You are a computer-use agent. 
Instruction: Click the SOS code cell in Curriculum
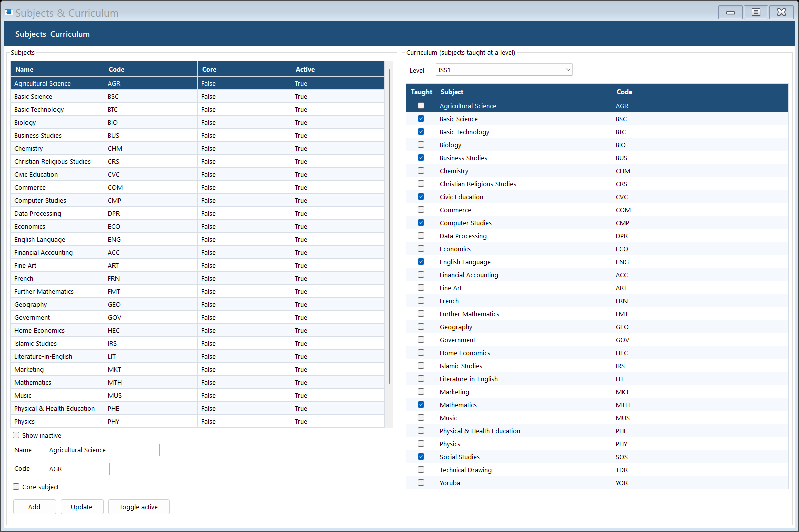click(x=700, y=457)
